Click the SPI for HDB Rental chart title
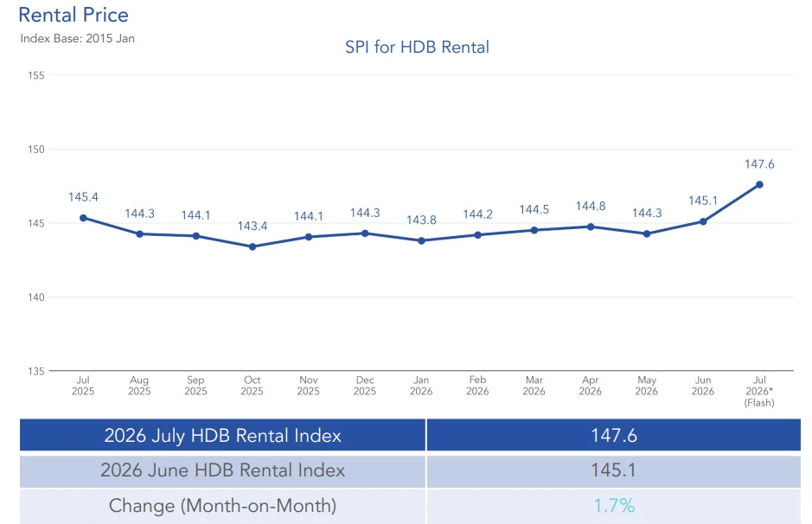Viewport: 812px width, 524px height. pyautogui.click(x=417, y=47)
